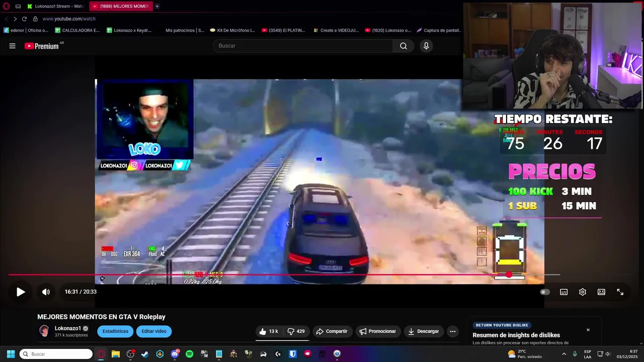Open the (1620) Lokonazo bookmark
The height and width of the screenshot is (362, 644).
pyautogui.click(x=388, y=30)
